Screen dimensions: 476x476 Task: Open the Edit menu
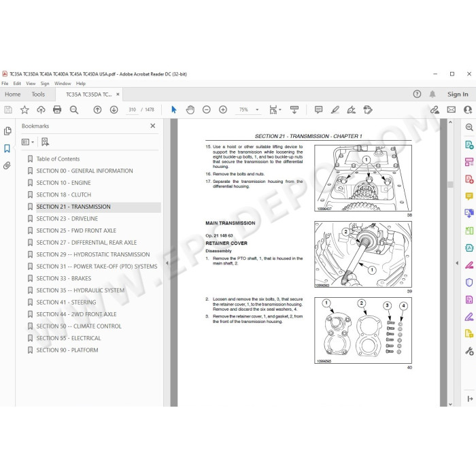point(17,84)
